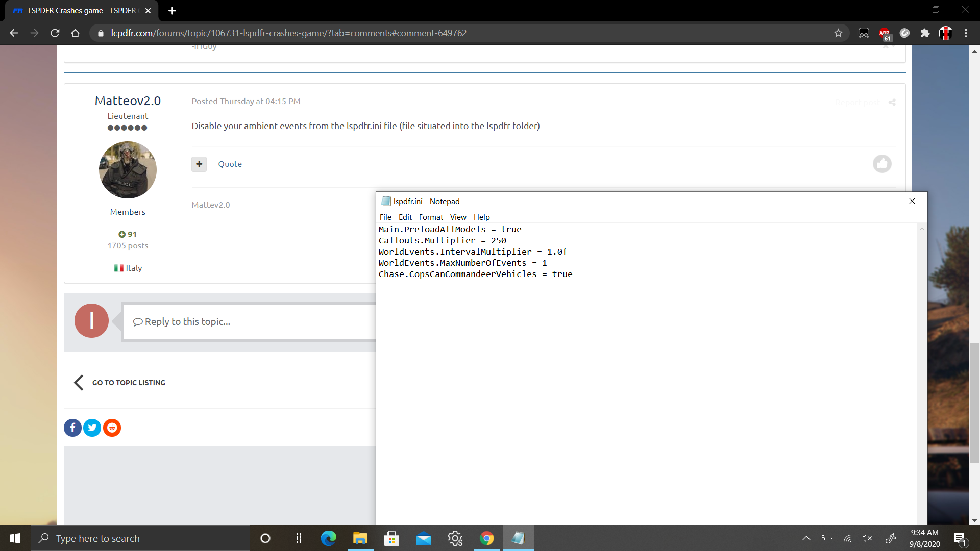Go to topic listing link
The width and height of the screenshot is (980, 551).
tap(129, 383)
